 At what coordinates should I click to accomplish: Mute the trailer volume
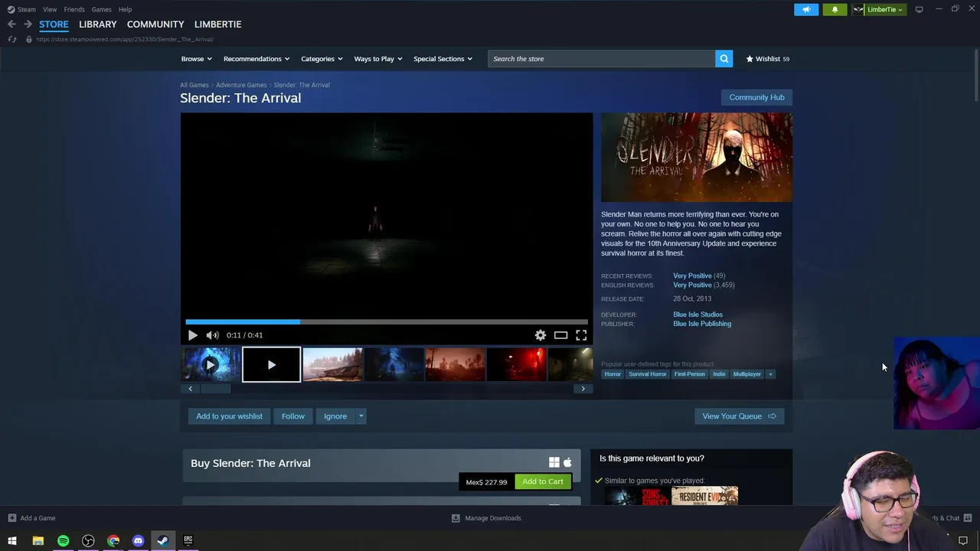[212, 335]
